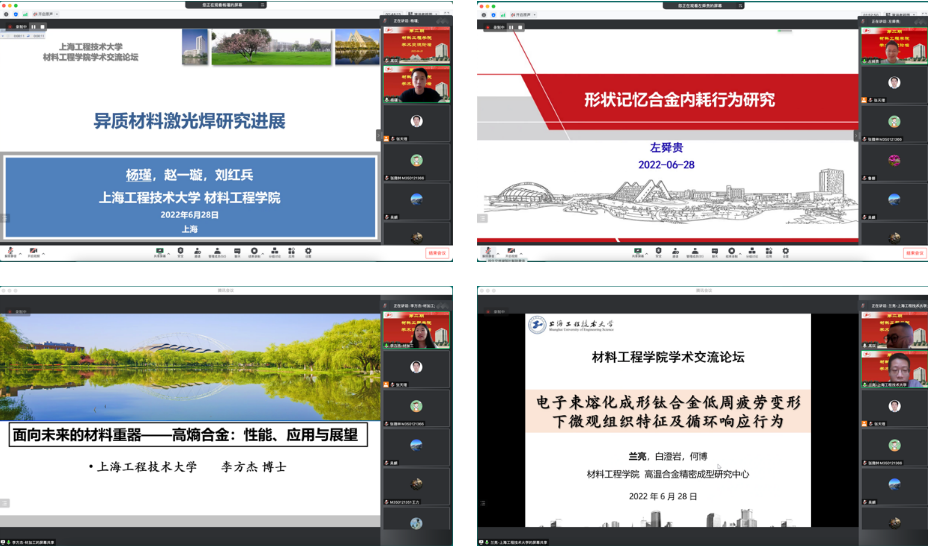Toggle camera video in the 形状记忆合金 meeting
Viewport: 928px width, 546px height.
pyautogui.click(x=510, y=252)
